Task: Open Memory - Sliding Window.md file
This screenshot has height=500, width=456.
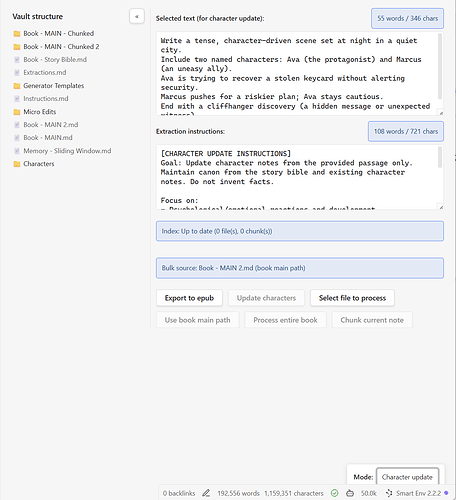Action: tap(67, 151)
